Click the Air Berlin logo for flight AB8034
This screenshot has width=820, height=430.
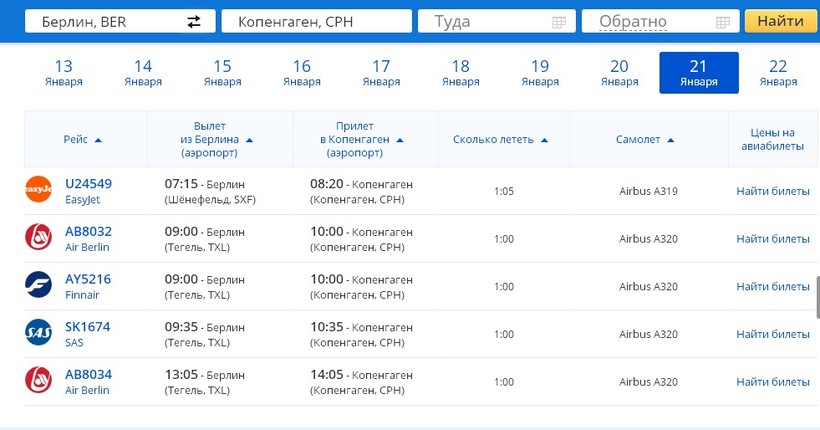coord(38,381)
